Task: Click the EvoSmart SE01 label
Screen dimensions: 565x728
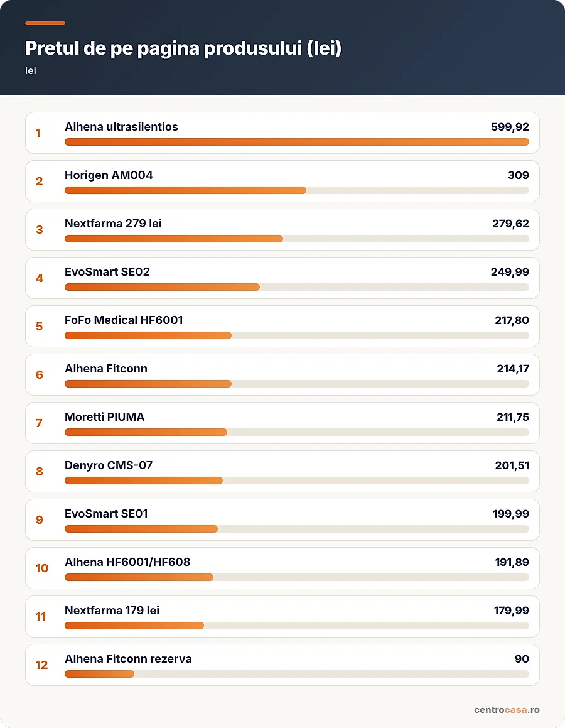Action: tap(106, 514)
